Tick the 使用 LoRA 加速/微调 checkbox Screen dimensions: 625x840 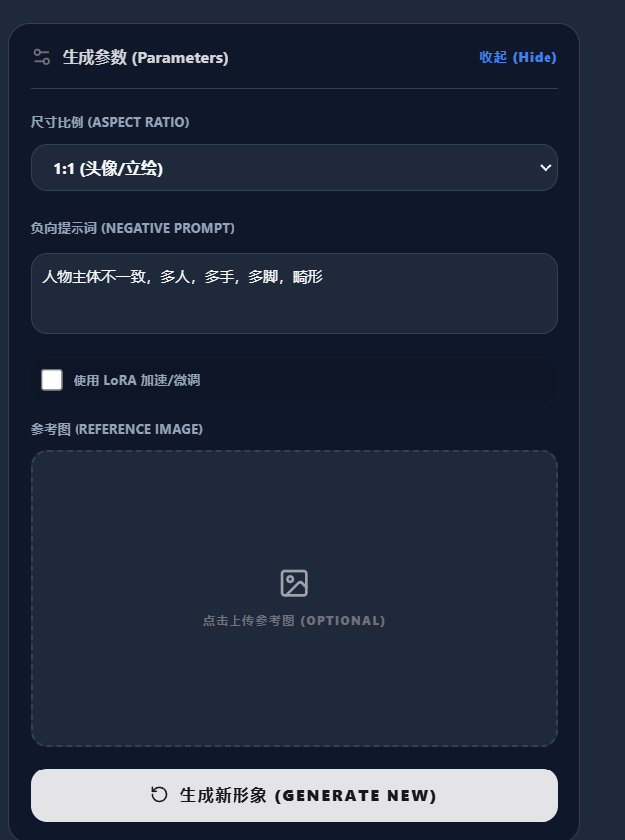[x=52, y=380]
